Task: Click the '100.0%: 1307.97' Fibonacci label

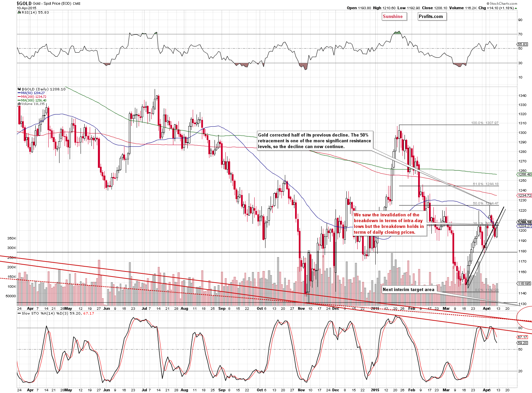Action: [x=485, y=123]
